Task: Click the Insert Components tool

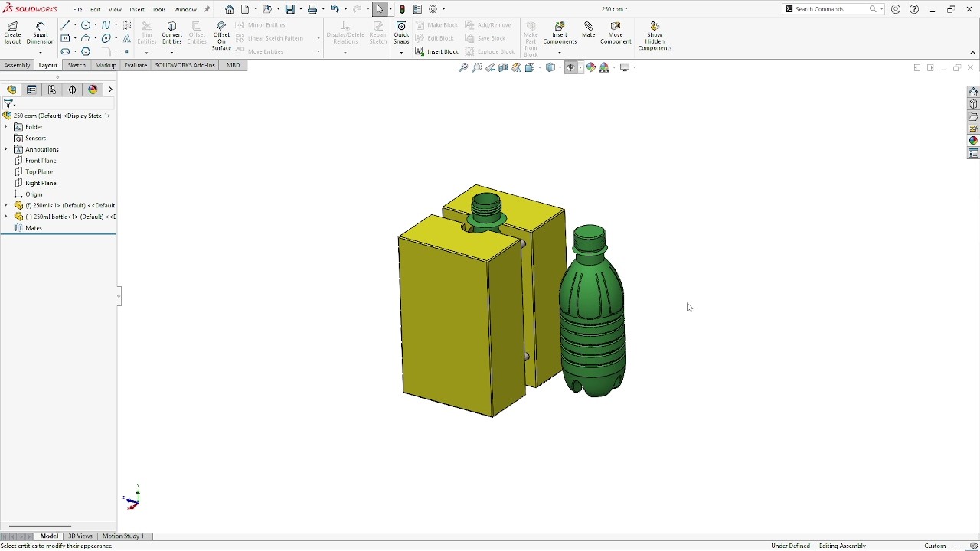Action: (560, 32)
